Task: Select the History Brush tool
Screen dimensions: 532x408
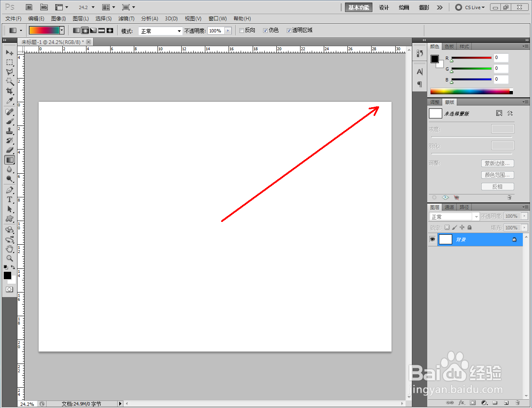Action: 10,140
